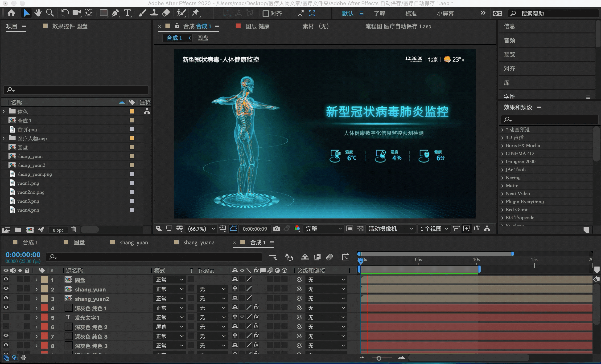Hide shang_yuan2 layer visibility eye
The width and height of the screenshot is (601, 364).
6,298
